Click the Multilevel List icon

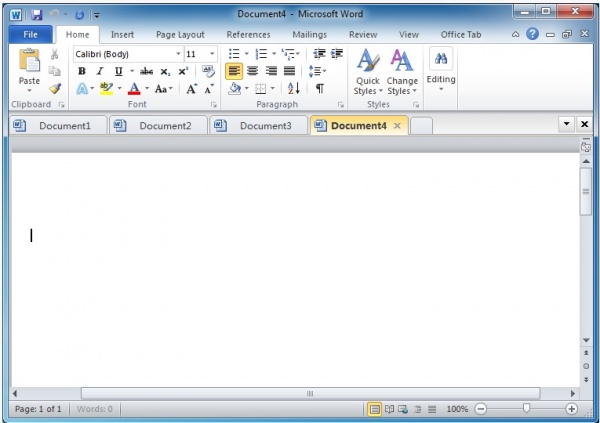click(288, 54)
